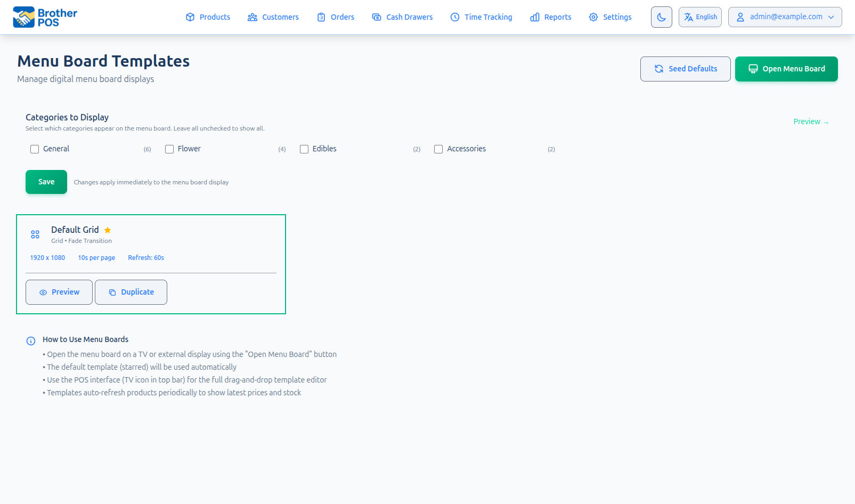Open the Products menu
The width and height of the screenshot is (855, 504).
click(208, 17)
